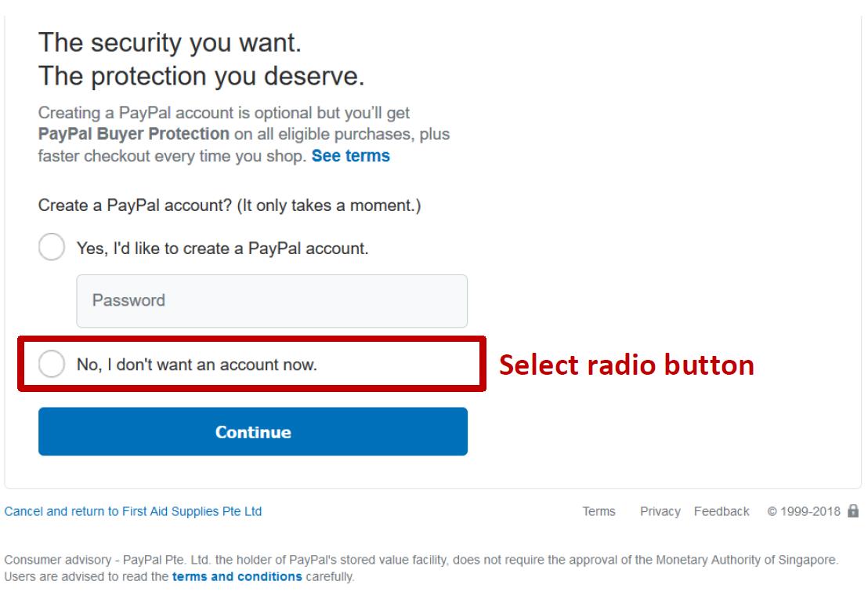Select the 'Yes, I'd like to create' radio circle
This screenshot has height=599, width=868.
pos(52,247)
